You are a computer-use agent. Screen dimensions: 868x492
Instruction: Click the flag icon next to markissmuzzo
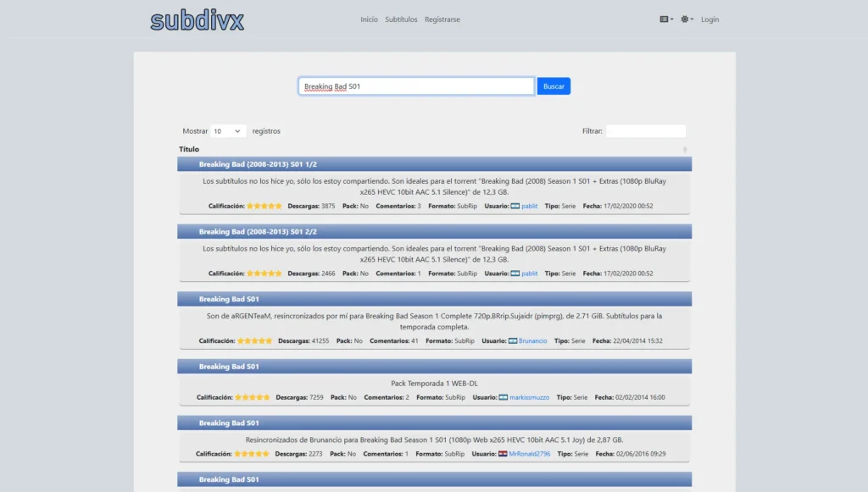pos(504,397)
